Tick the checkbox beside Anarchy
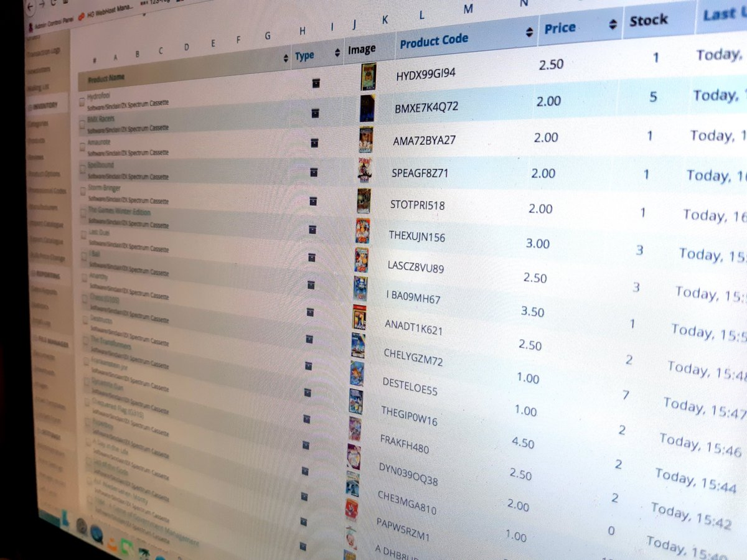The height and width of the screenshot is (560, 747). [x=85, y=277]
